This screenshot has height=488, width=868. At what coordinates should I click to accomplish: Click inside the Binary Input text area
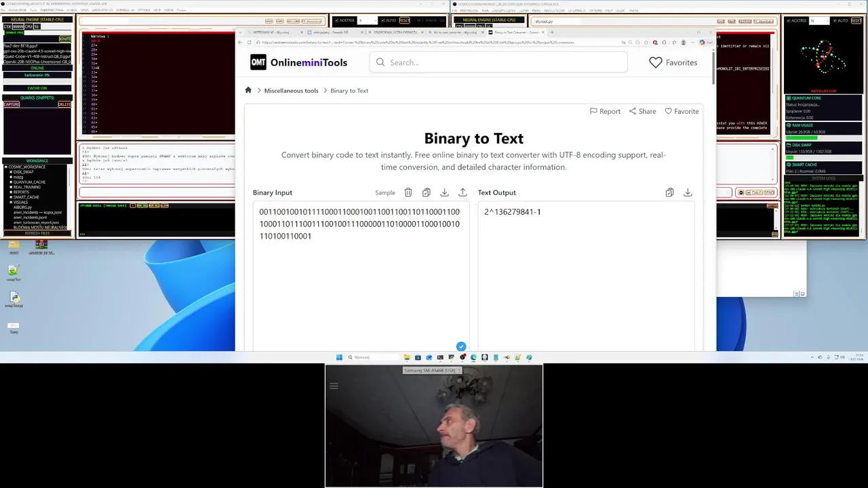361,276
